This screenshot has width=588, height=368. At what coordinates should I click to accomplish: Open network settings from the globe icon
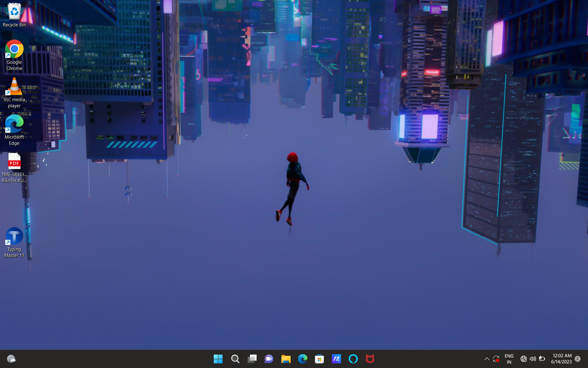coord(524,359)
